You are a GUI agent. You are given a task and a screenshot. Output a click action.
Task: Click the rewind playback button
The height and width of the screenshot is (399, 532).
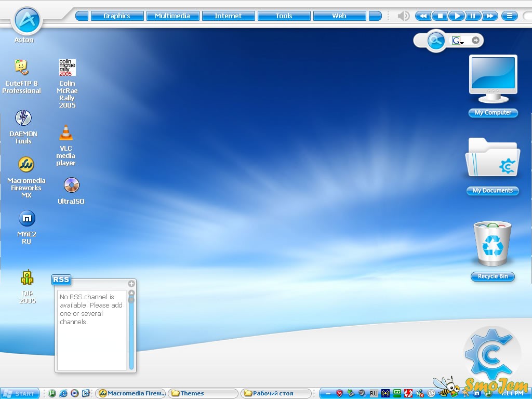coord(423,16)
